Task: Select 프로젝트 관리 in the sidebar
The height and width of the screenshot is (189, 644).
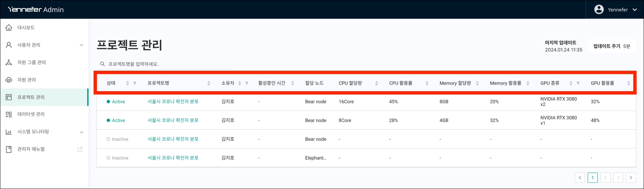Action: tap(31, 97)
